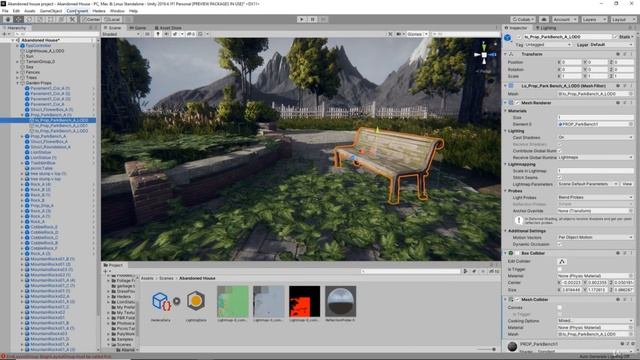Select the red Lightmap shadowmask thumbnail
Viewport: 640px width, 360px height.
(304, 301)
